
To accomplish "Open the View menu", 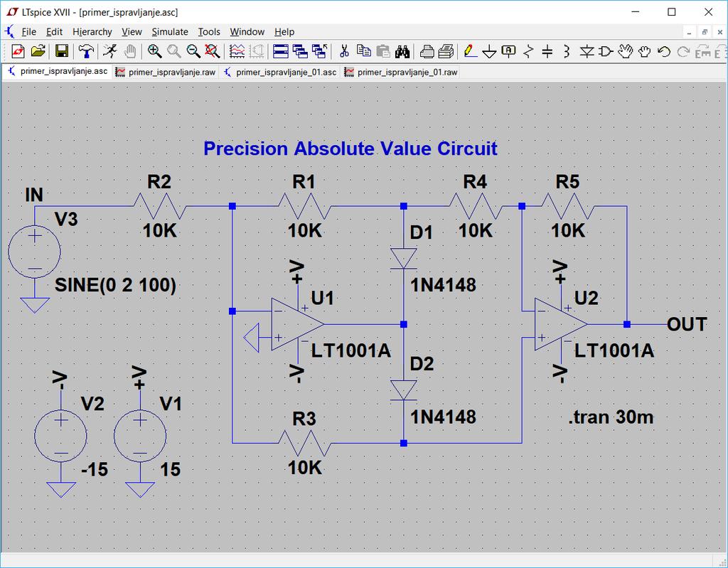I will (132, 31).
